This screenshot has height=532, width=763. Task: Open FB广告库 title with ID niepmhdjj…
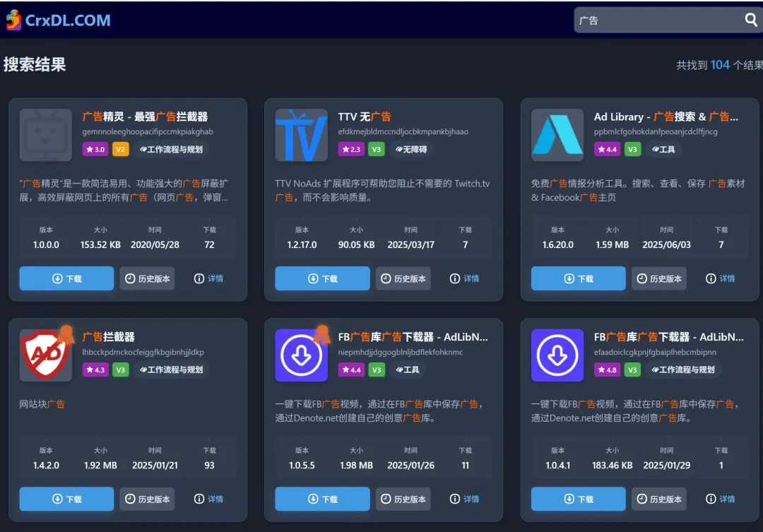click(x=413, y=337)
